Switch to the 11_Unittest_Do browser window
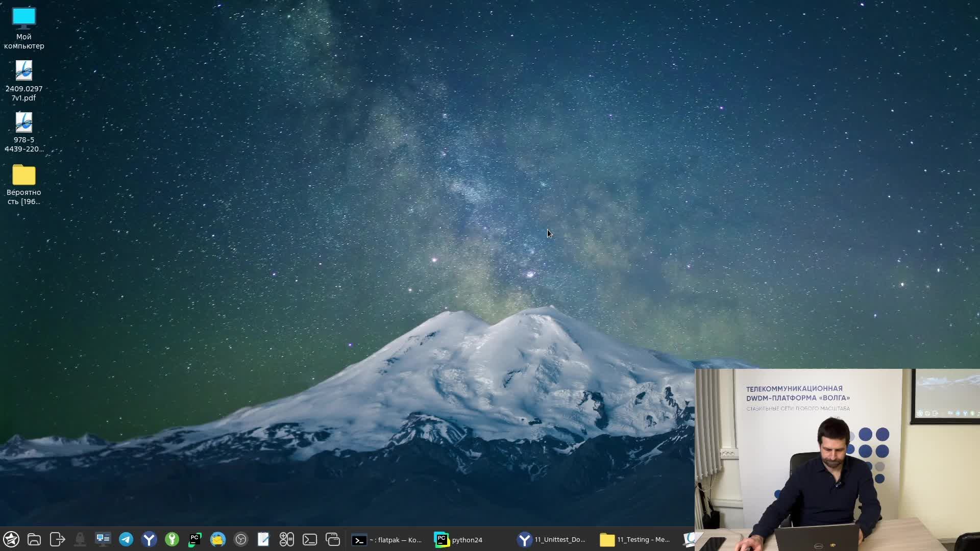Viewport: 980px width, 551px height. point(551,540)
